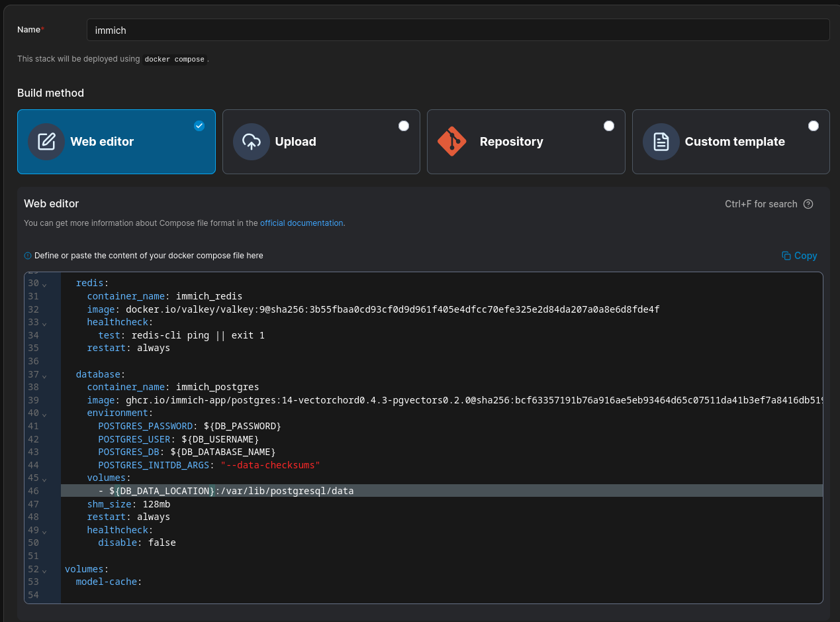Collapse the redis block at line 30

[45, 284]
